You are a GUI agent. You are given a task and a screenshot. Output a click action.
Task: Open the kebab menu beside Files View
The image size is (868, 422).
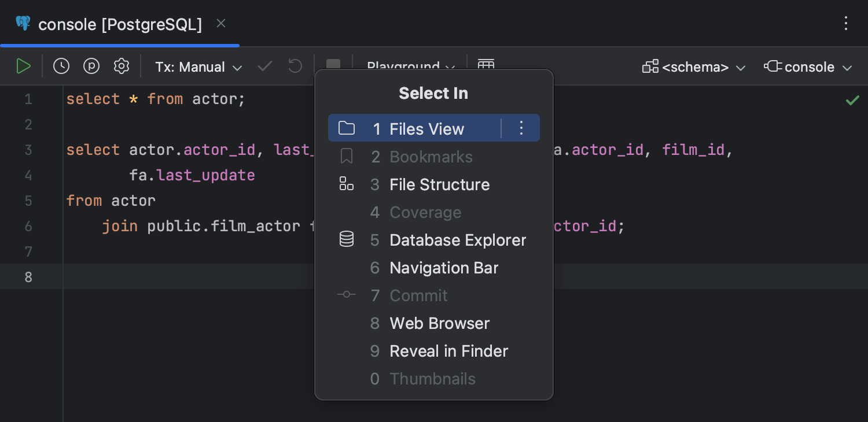521,128
